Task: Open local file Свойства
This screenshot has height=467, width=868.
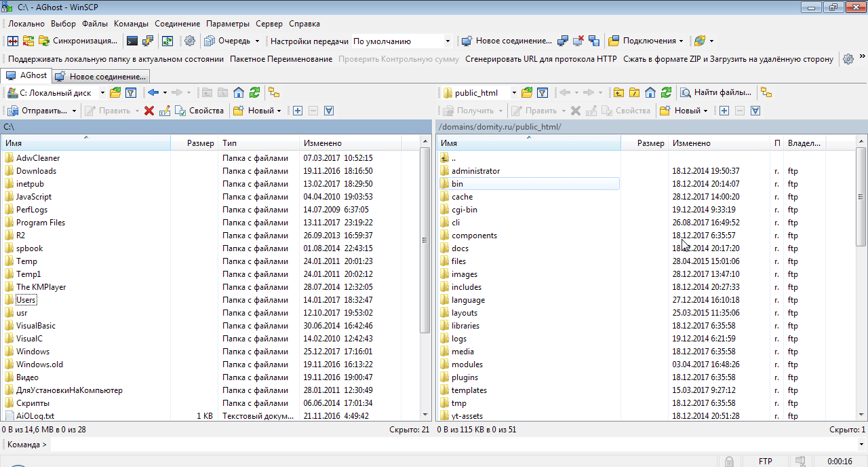Action: [199, 111]
